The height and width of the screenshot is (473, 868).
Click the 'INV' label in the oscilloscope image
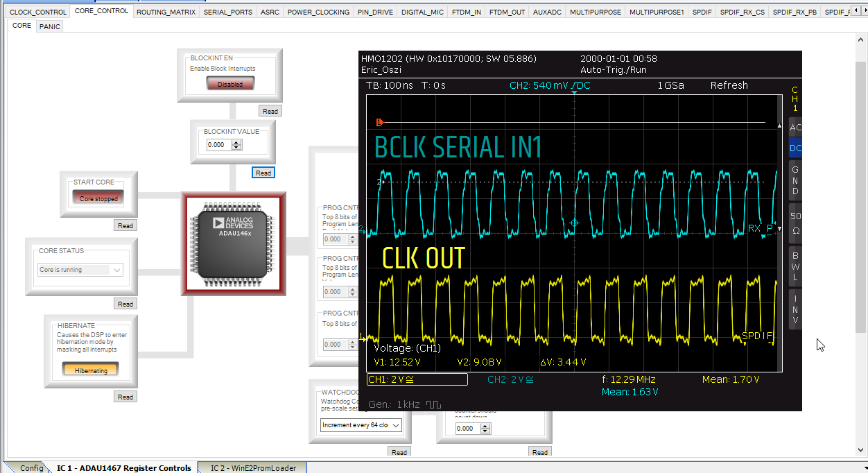[x=795, y=309]
